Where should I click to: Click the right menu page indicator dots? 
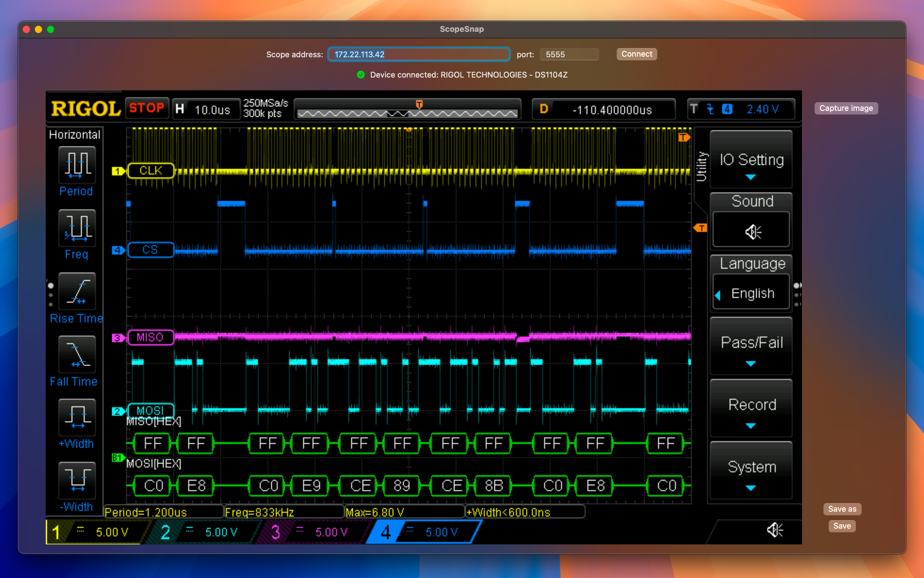797,295
